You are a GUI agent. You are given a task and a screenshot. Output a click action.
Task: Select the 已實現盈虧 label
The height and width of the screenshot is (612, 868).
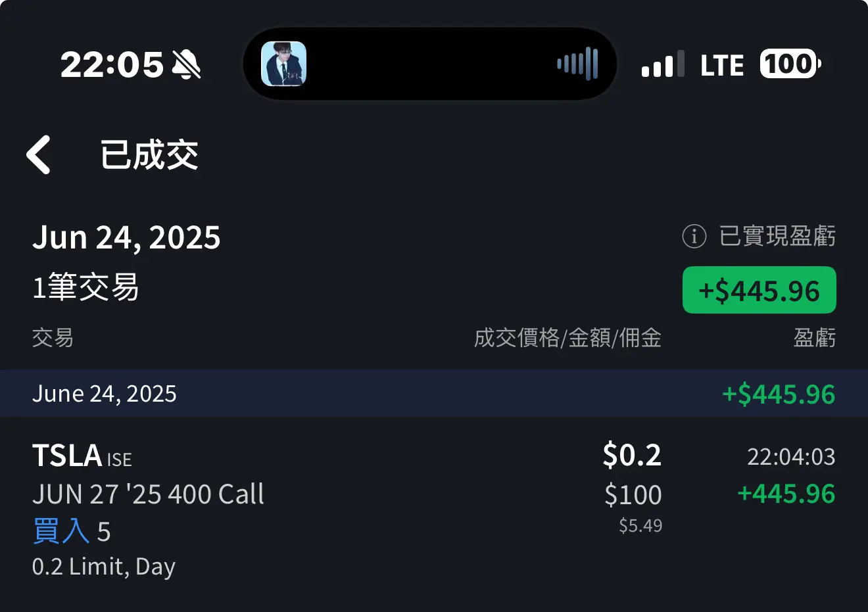tap(777, 236)
